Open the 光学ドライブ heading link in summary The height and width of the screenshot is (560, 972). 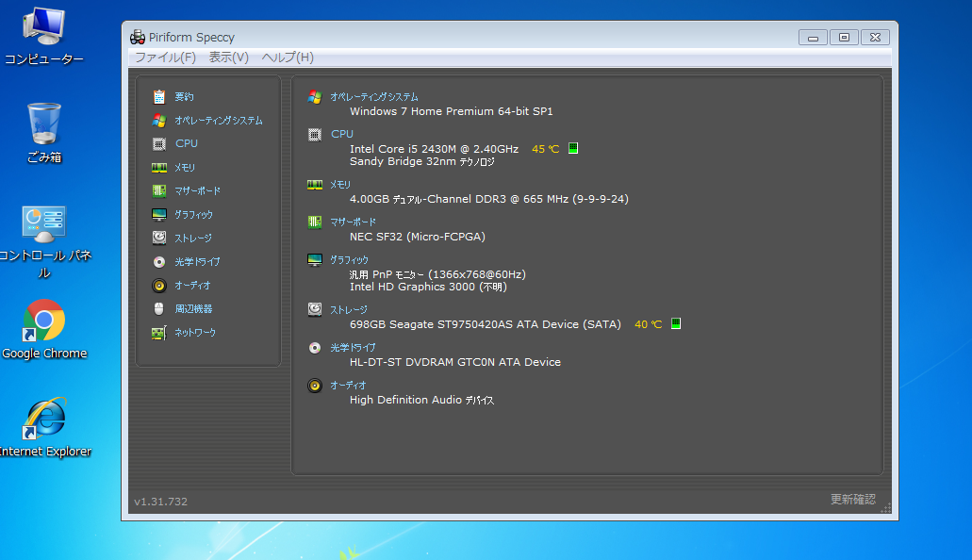[x=353, y=348]
